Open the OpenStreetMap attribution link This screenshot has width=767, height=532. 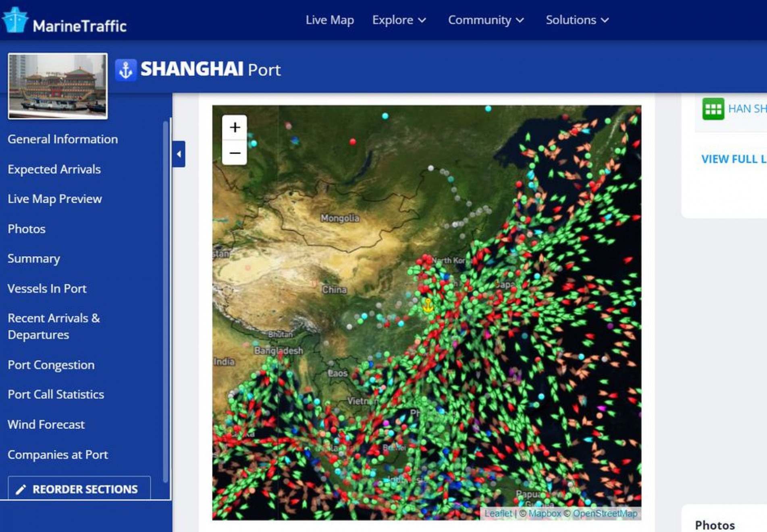[x=605, y=513]
